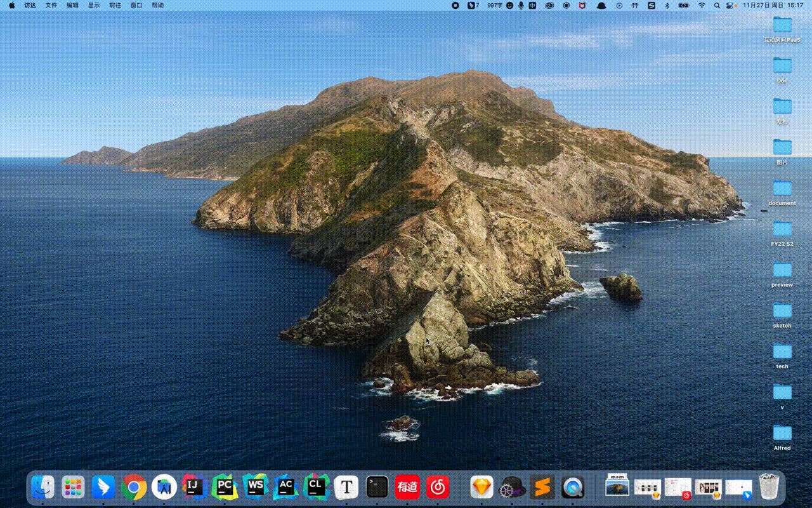The height and width of the screenshot is (508, 812).
Task: Click the Creative Cloud menu bar icon
Action: 550,5
